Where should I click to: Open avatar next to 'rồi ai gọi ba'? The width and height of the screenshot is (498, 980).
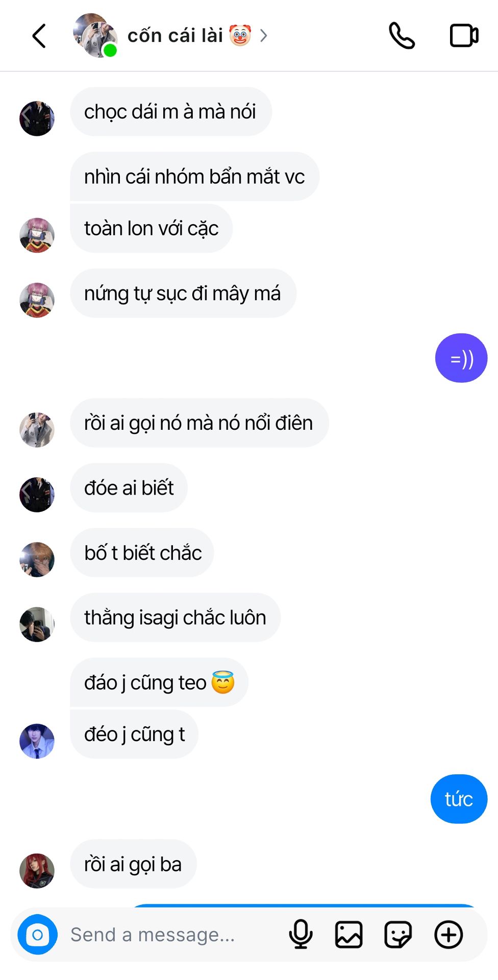tap(37, 871)
